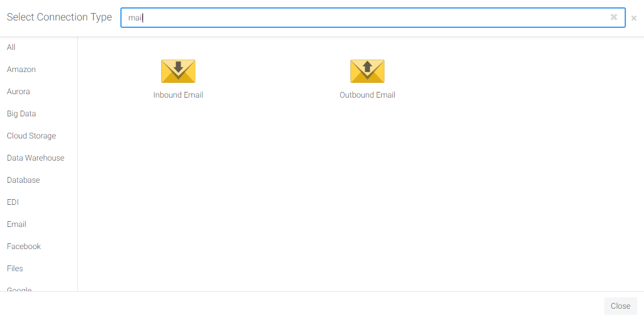Filter by Files category
Screen dimensions: 644x320
pyautogui.click(x=15, y=269)
